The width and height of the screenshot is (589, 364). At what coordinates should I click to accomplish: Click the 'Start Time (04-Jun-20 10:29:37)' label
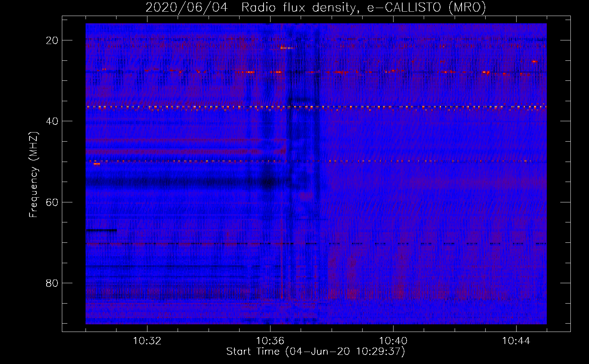tap(316, 352)
